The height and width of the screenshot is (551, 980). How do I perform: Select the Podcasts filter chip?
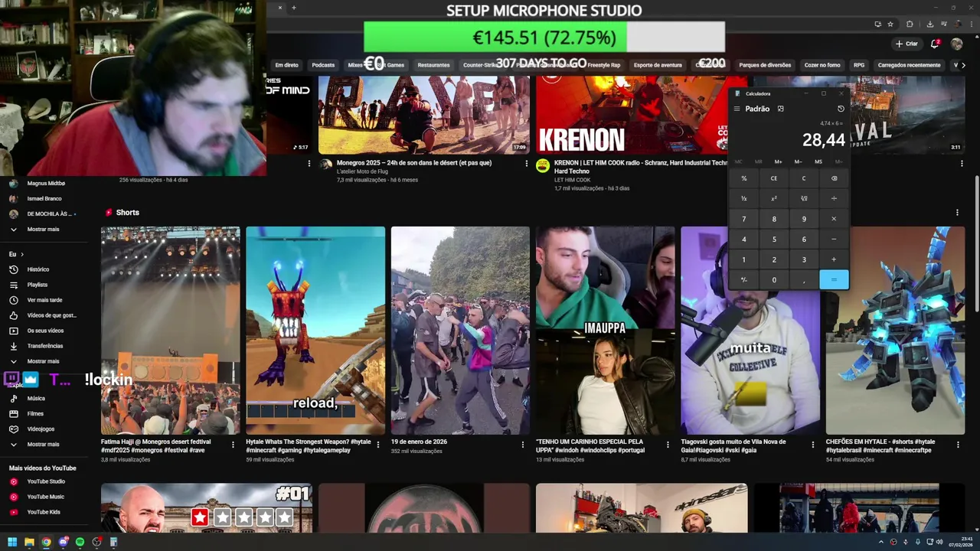coord(323,65)
